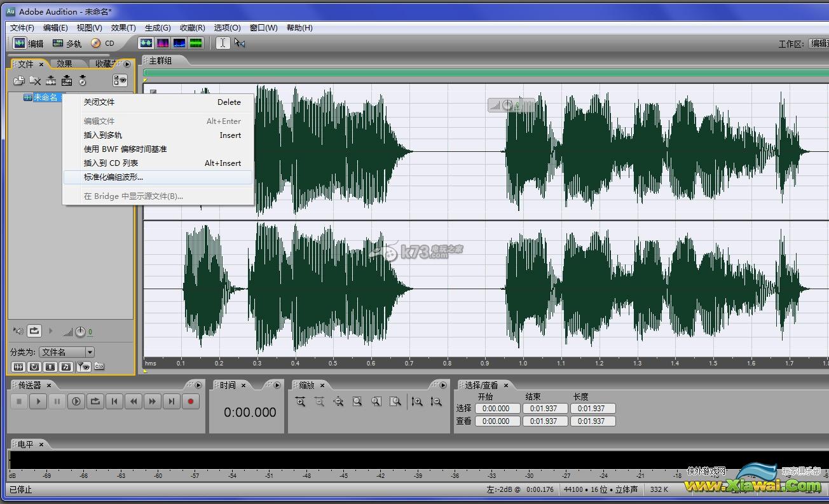Select the pink spectral frequency display icon
The width and height of the screenshot is (829, 504).
tap(163, 43)
